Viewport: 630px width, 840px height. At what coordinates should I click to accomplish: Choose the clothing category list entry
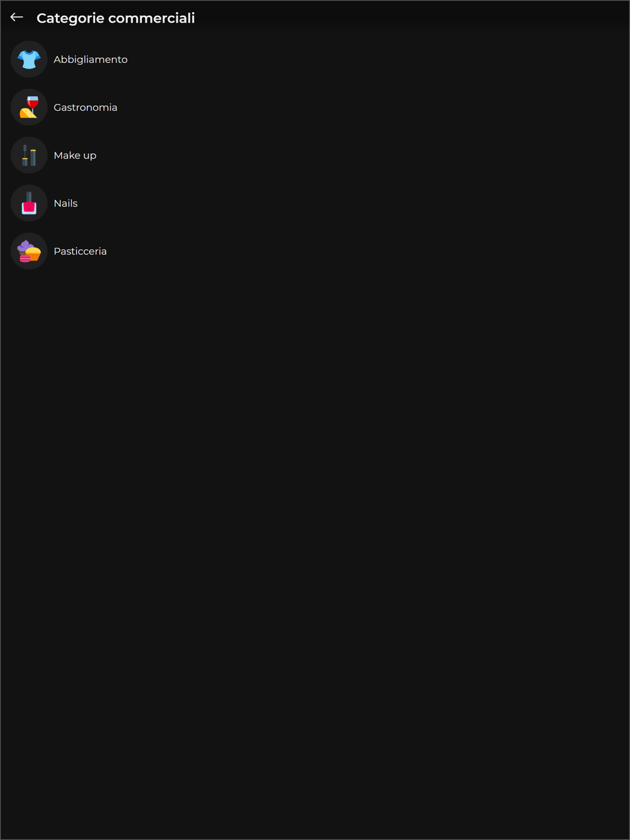pyautogui.click(x=315, y=59)
